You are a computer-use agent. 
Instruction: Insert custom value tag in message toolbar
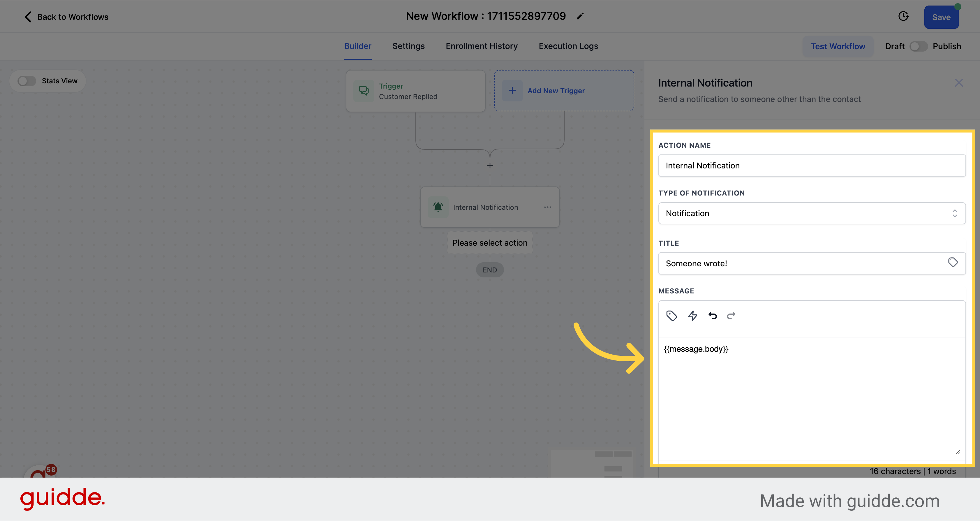pos(671,316)
